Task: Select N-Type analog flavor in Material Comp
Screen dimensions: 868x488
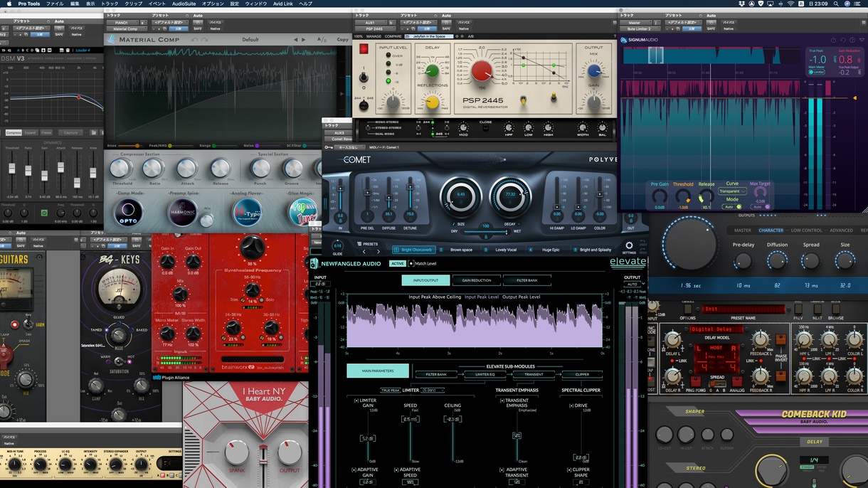Action: [246, 213]
